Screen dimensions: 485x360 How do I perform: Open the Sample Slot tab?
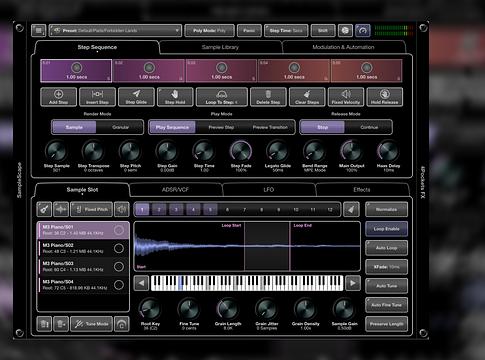(82, 190)
